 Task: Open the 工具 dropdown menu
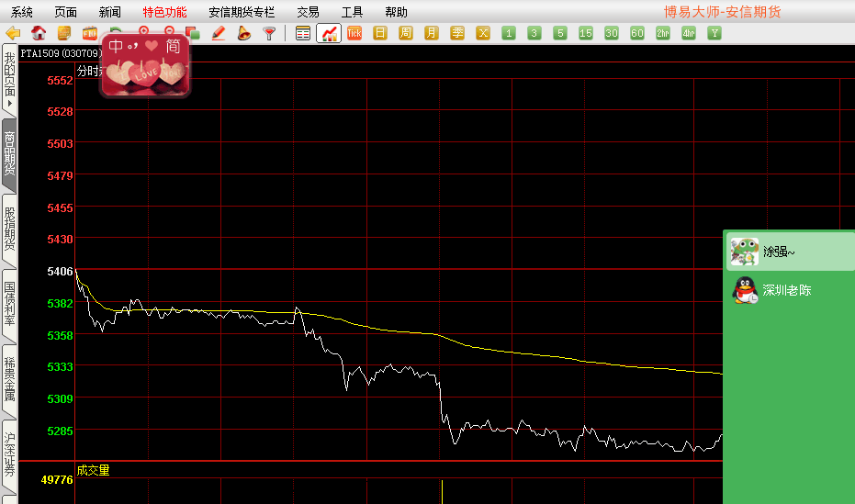click(x=352, y=12)
